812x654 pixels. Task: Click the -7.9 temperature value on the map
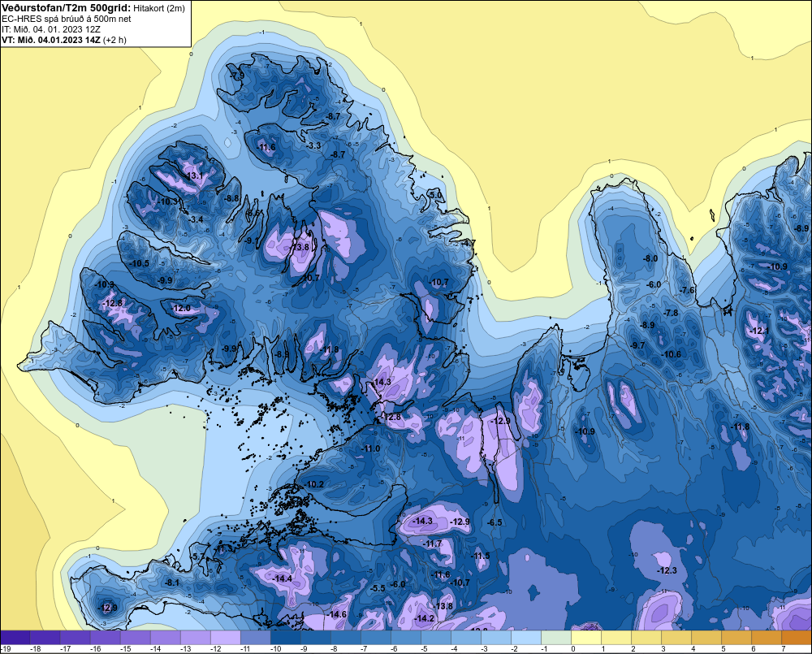(x=236, y=76)
